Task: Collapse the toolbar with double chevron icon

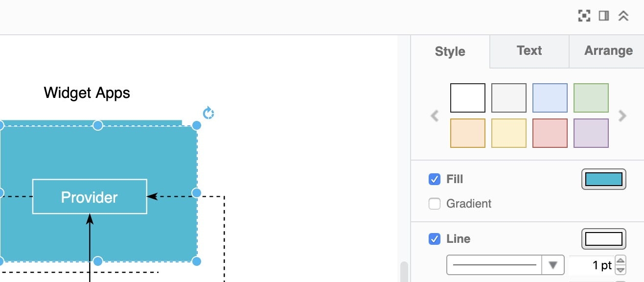Action: (x=623, y=16)
